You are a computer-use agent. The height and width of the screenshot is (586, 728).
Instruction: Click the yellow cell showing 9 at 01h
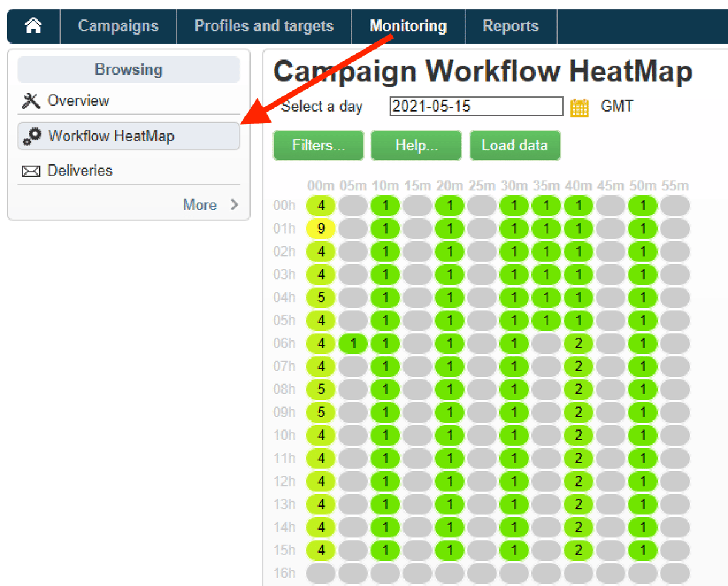pyautogui.click(x=320, y=228)
